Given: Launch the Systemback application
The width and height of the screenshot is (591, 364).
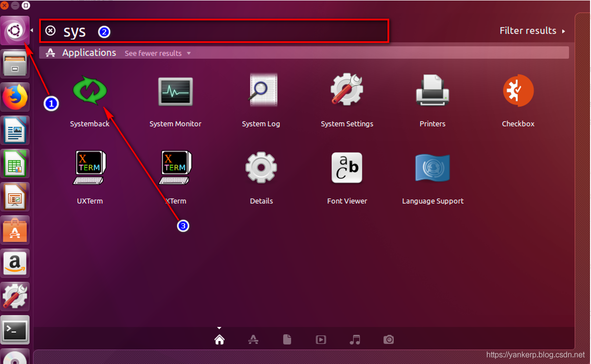Looking at the screenshot, I should [90, 91].
